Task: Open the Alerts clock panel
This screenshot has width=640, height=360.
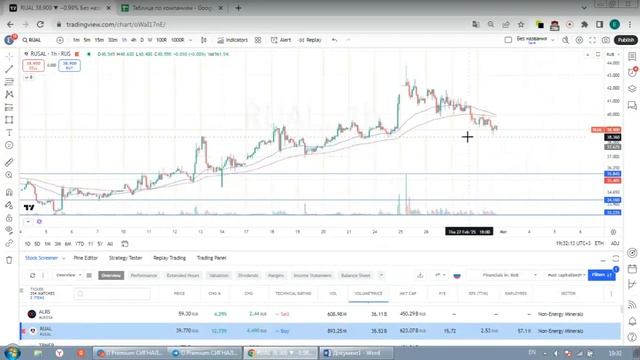Action: [632, 73]
